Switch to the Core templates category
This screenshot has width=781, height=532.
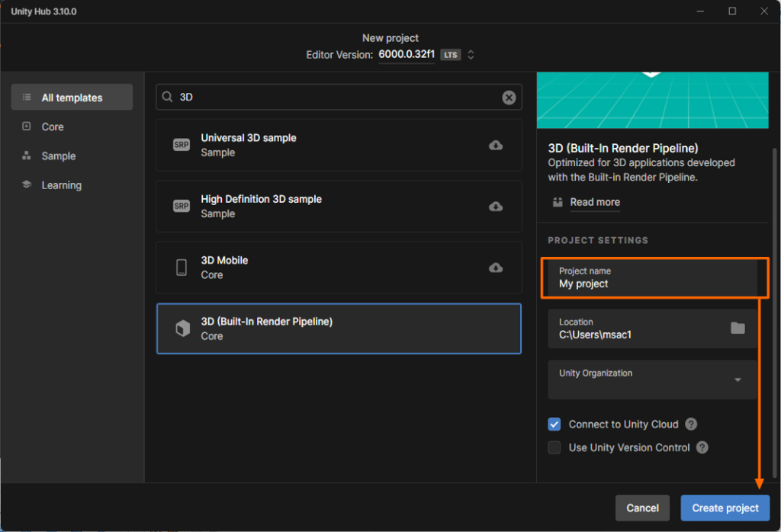pyautogui.click(x=53, y=127)
